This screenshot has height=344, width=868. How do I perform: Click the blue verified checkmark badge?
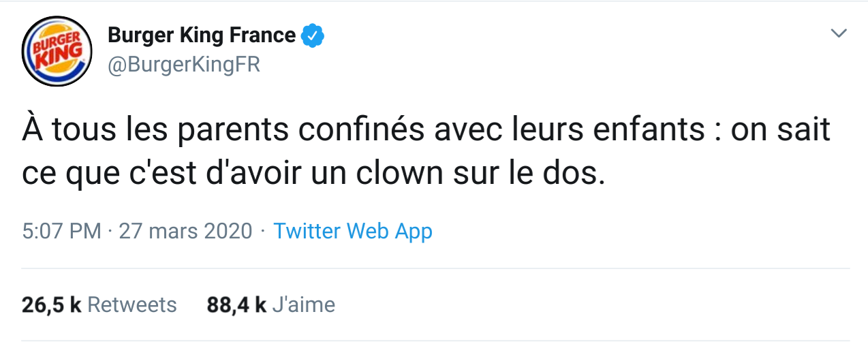[312, 35]
